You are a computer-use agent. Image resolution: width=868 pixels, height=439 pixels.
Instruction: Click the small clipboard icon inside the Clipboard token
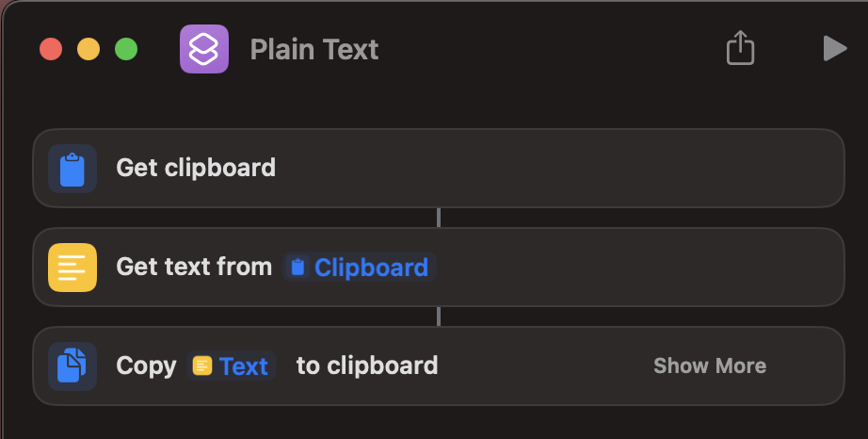[x=298, y=268]
